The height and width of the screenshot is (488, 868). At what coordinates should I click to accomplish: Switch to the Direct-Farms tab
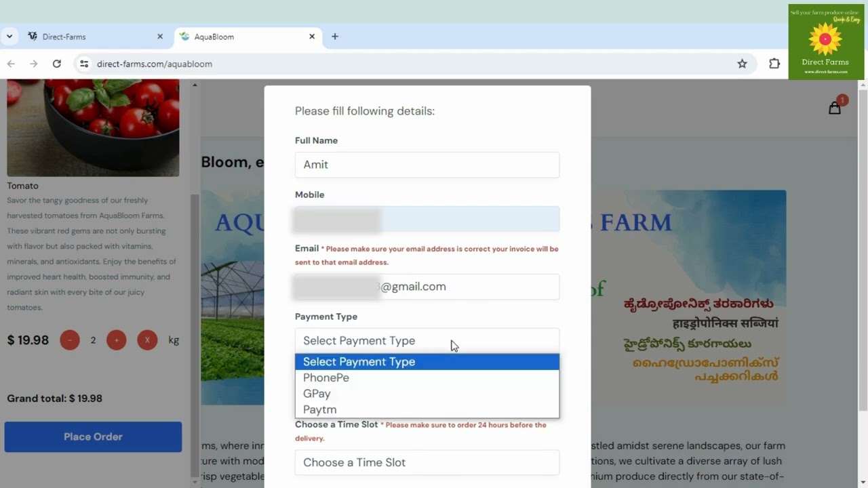point(95,37)
